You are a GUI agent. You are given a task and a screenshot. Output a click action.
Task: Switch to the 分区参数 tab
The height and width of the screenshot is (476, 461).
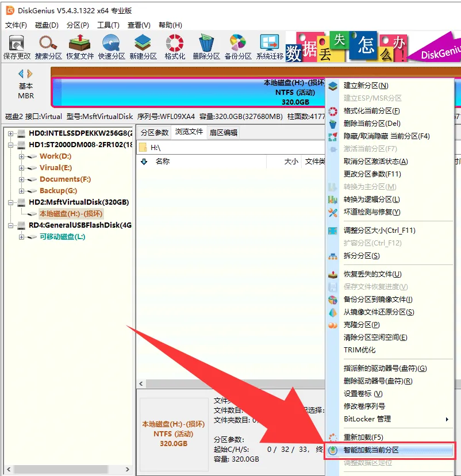pyautogui.click(x=155, y=133)
